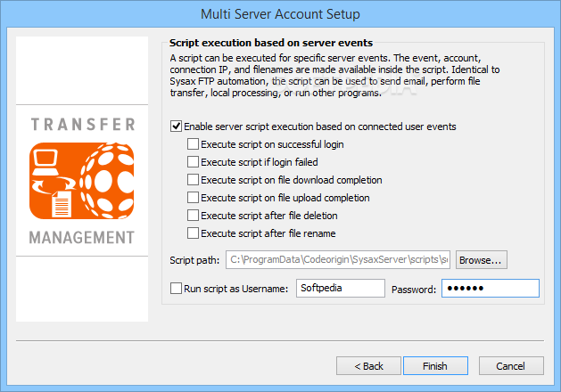The height and width of the screenshot is (392, 561).
Task: Go back with the Back button
Action: click(368, 366)
